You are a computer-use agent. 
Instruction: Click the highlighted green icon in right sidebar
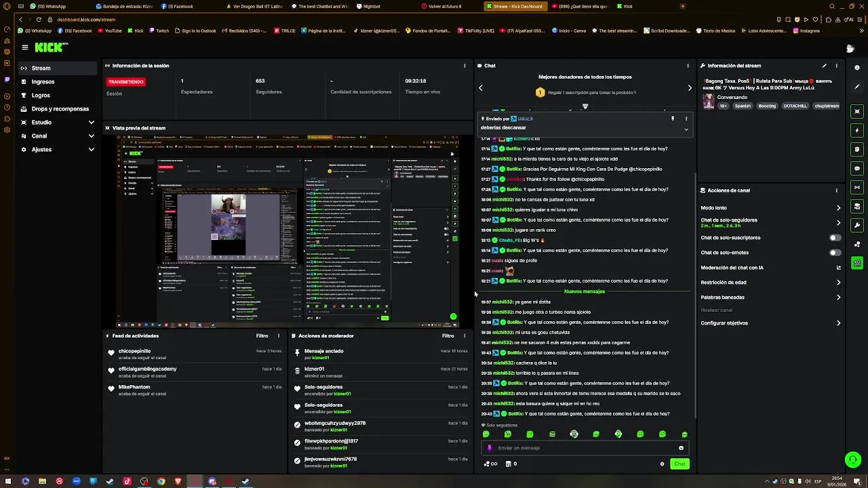click(x=857, y=262)
